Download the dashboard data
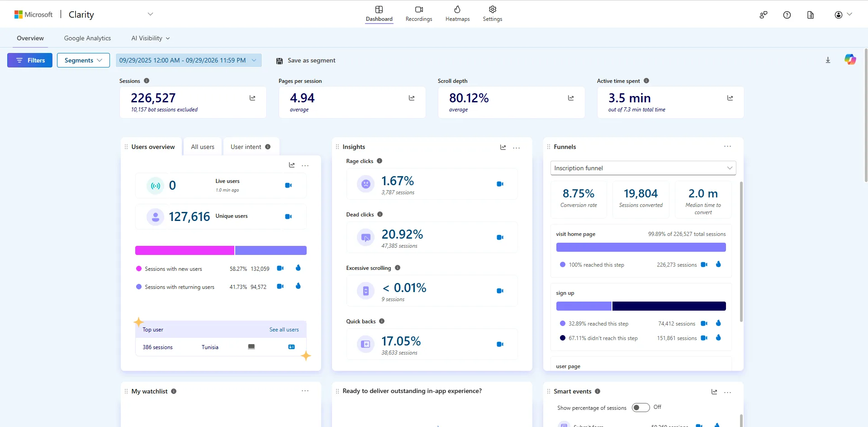This screenshot has width=868, height=427. 828,60
